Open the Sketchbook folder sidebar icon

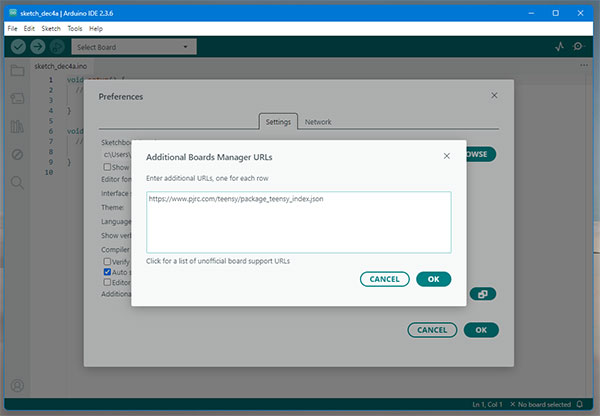click(17, 71)
